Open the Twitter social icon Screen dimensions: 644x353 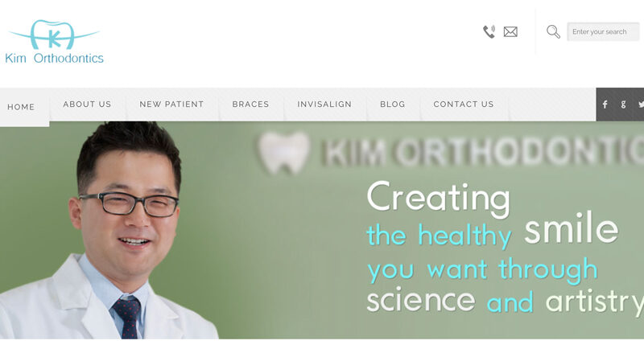click(x=641, y=105)
